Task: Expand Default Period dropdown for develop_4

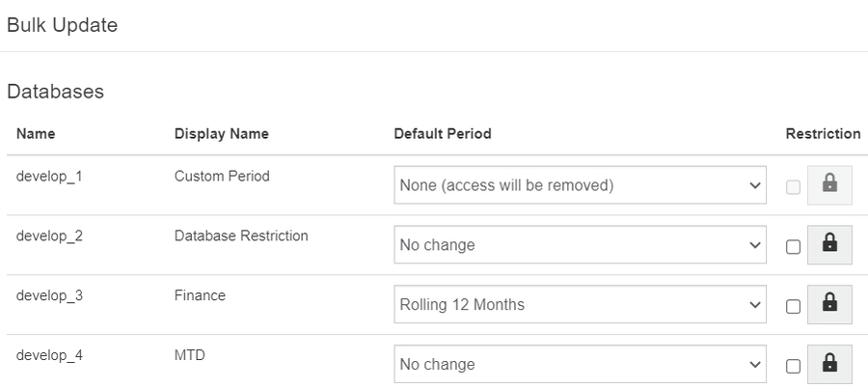Action: click(580, 365)
